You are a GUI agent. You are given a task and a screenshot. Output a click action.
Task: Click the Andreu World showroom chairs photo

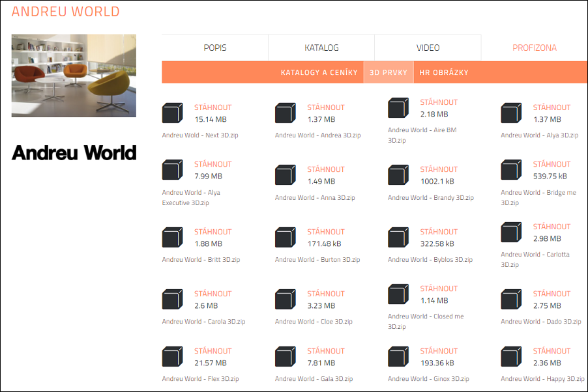74,76
